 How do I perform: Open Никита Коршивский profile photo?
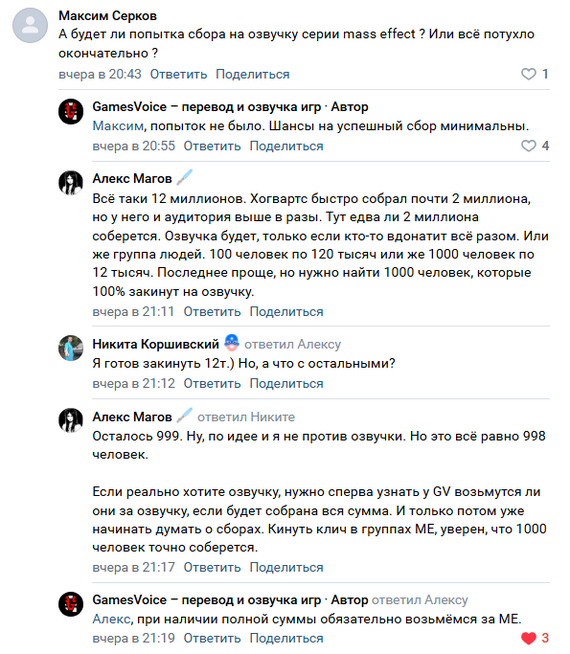tap(70, 348)
